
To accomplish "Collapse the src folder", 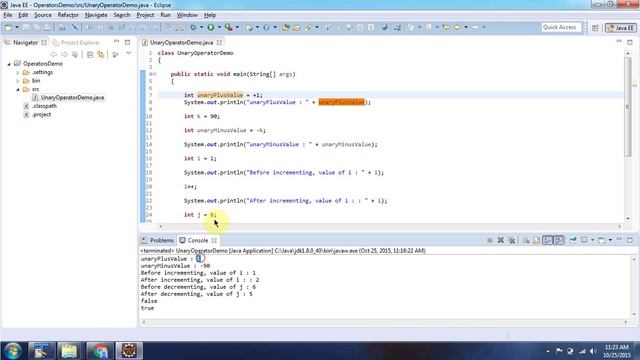I will pos(18,89).
